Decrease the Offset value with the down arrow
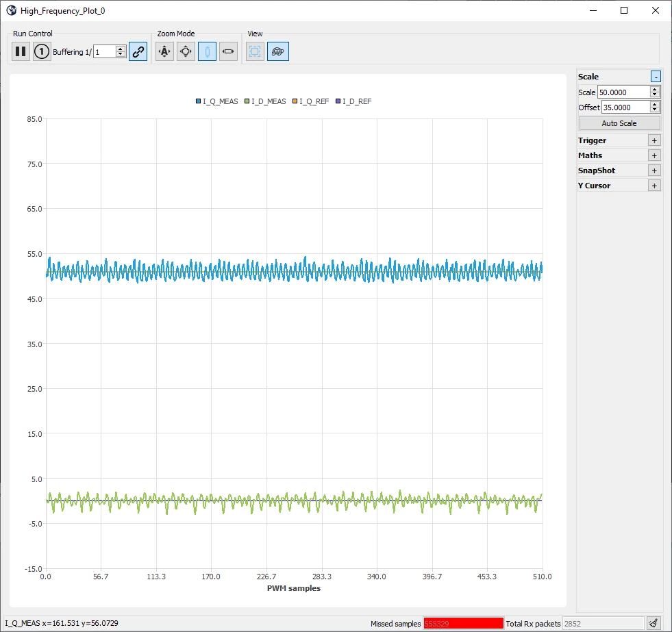 coord(654,110)
